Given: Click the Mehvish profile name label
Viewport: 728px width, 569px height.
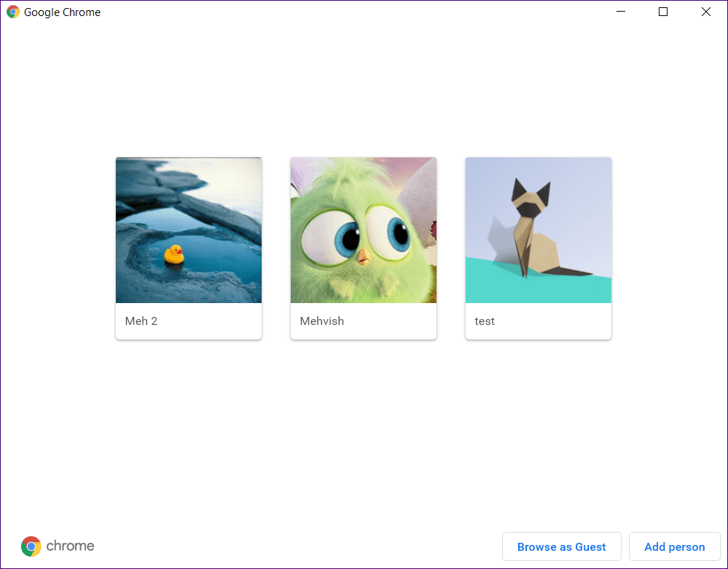Looking at the screenshot, I should point(322,321).
